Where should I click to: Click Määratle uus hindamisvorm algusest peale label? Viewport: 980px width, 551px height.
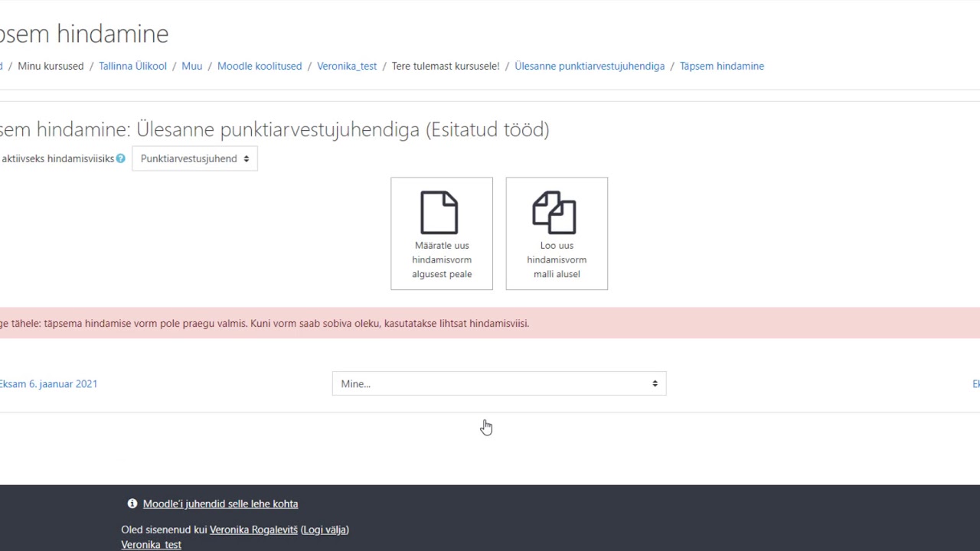click(x=442, y=259)
